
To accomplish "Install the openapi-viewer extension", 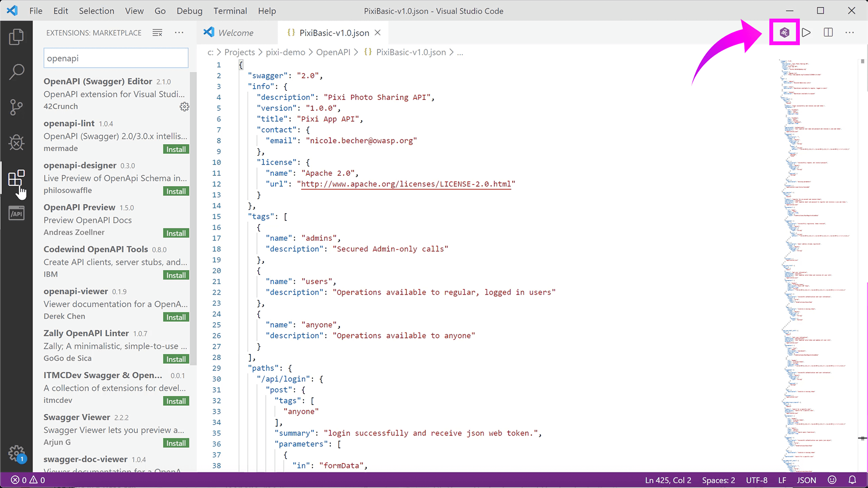I will coord(176,317).
